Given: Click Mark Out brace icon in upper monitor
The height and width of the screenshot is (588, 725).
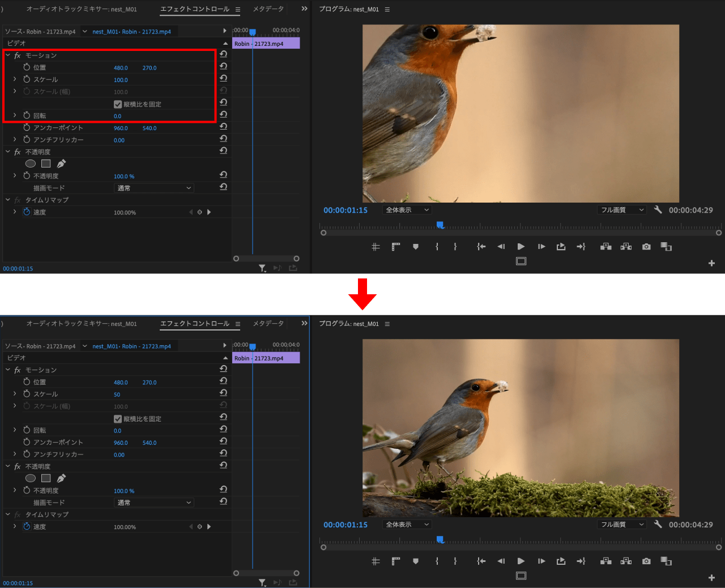Looking at the screenshot, I should coord(455,247).
